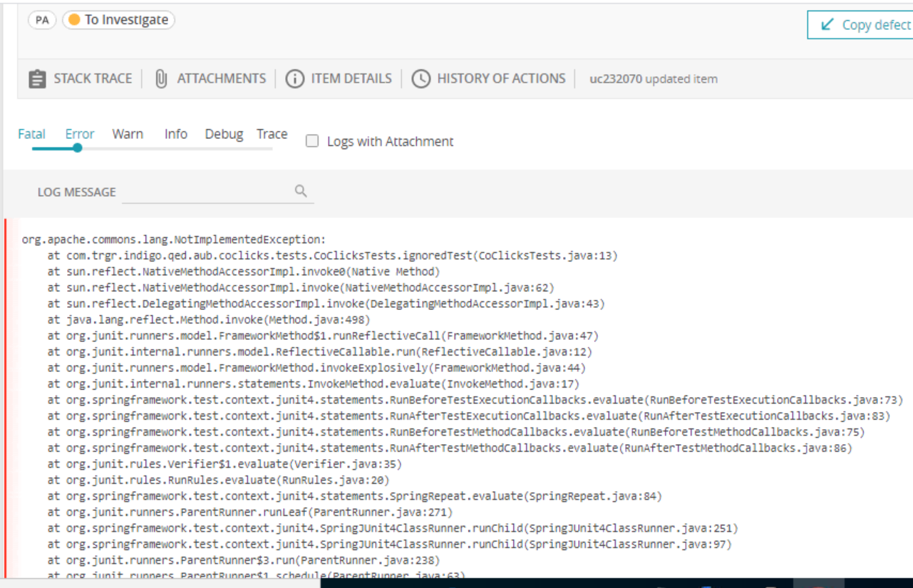Viewport: 913px width, 588px height.
Task: Set log level to Warn
Action: pos(128,134)
